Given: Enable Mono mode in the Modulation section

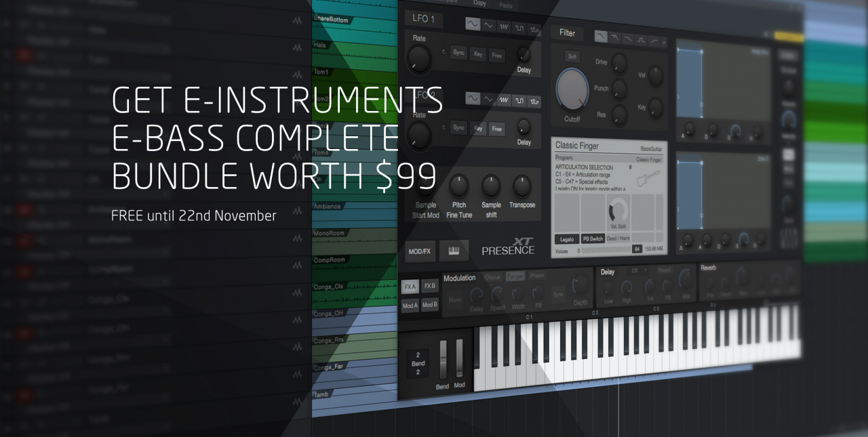Looking at the screenshot, I should click(455, 299).
